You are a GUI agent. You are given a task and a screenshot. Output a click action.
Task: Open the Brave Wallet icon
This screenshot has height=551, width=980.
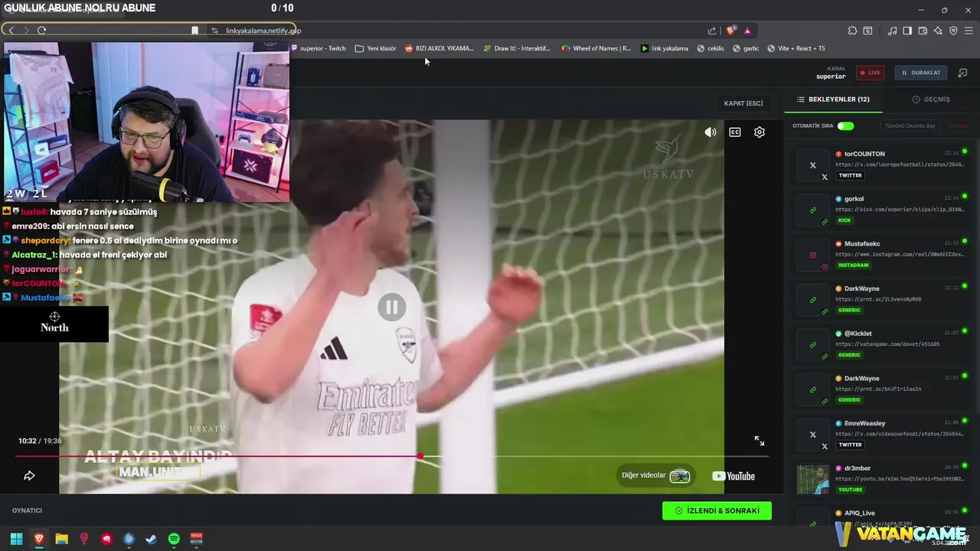click(923, 31)
